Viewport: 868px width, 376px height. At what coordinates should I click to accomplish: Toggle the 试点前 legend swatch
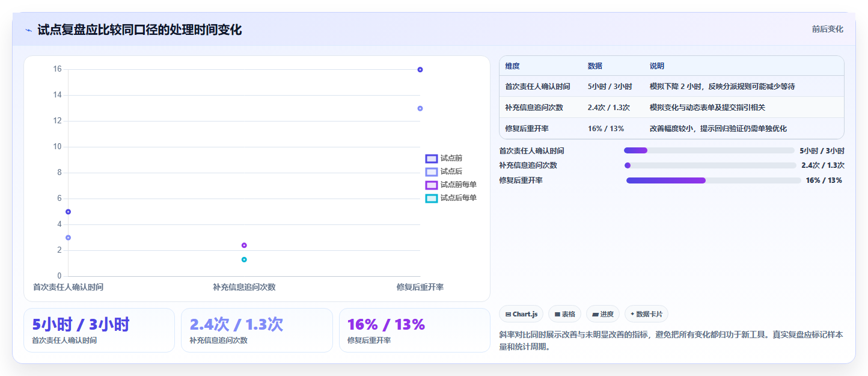[431, 159]
